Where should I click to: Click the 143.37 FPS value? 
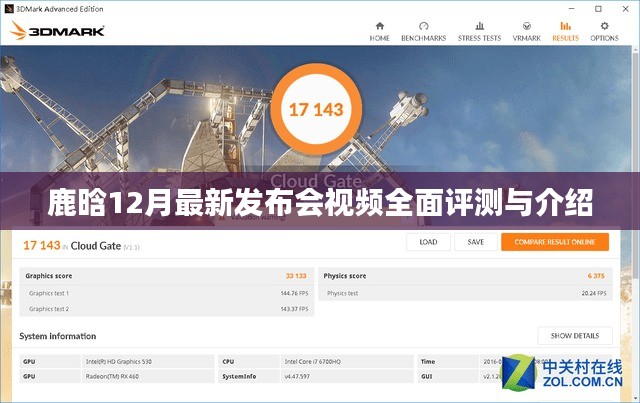[294, 309]
